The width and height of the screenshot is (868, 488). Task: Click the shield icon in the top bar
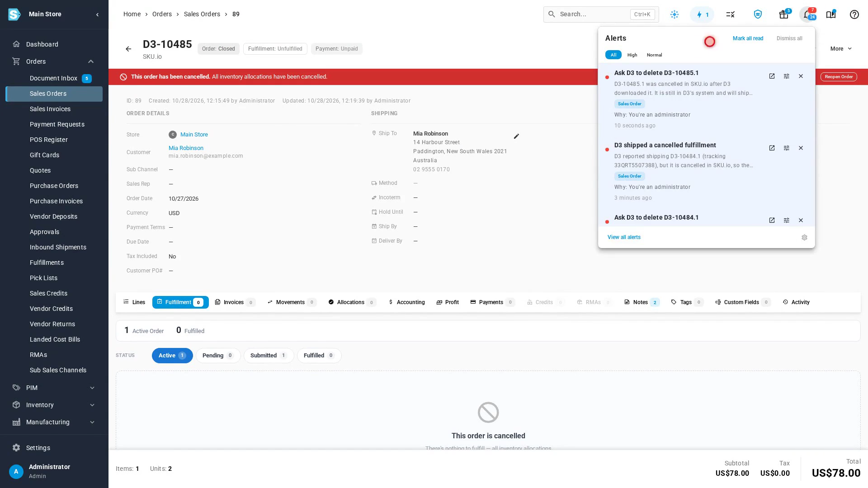click(x=758, y=14)
